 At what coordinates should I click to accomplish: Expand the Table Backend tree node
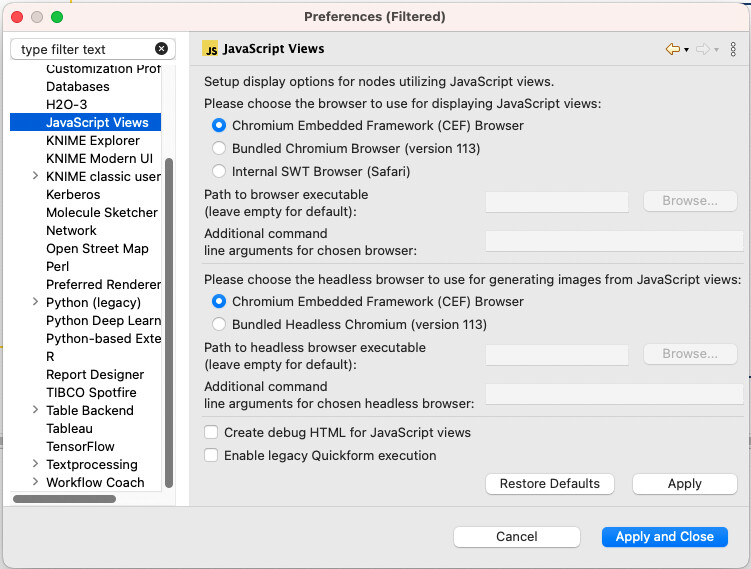35,410
